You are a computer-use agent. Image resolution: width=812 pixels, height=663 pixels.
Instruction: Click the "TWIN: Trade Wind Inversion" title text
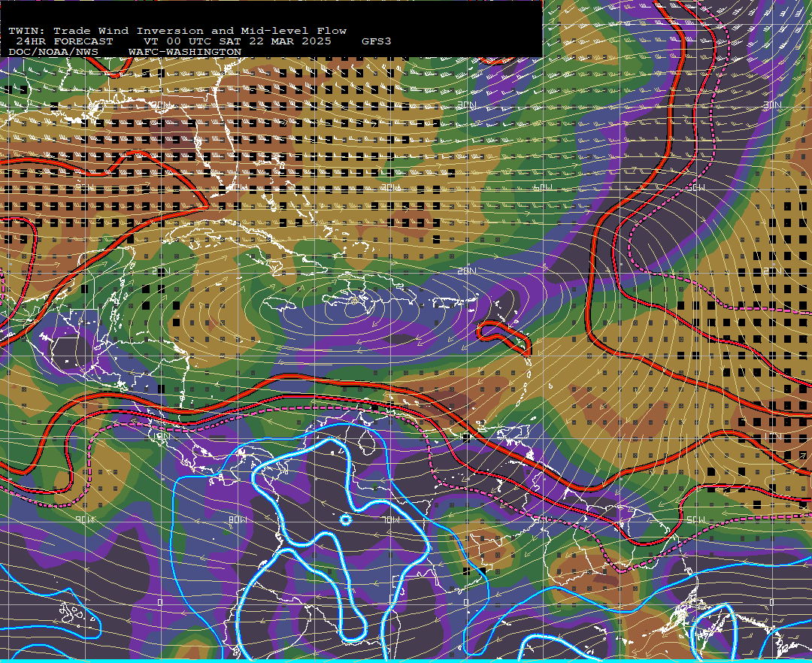point(107,31)
